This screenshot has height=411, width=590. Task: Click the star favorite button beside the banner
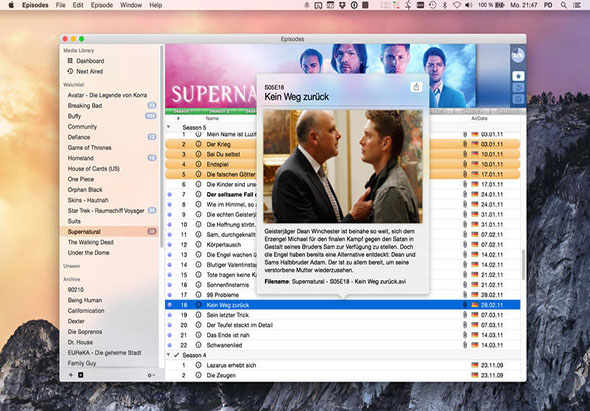pos(518,76)
